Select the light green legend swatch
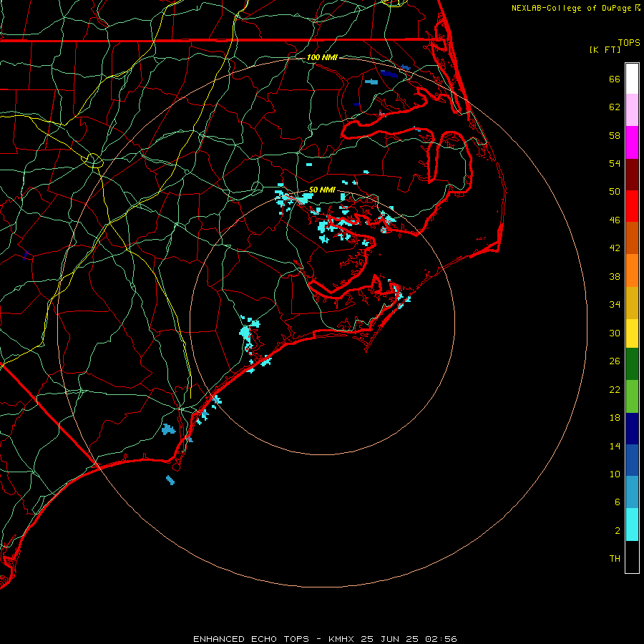 pos(632,396)
